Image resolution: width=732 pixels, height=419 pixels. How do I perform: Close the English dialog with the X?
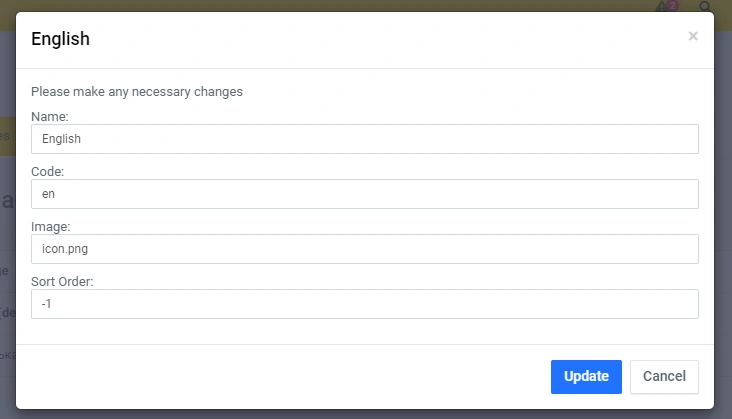click(x=693, y=36)
